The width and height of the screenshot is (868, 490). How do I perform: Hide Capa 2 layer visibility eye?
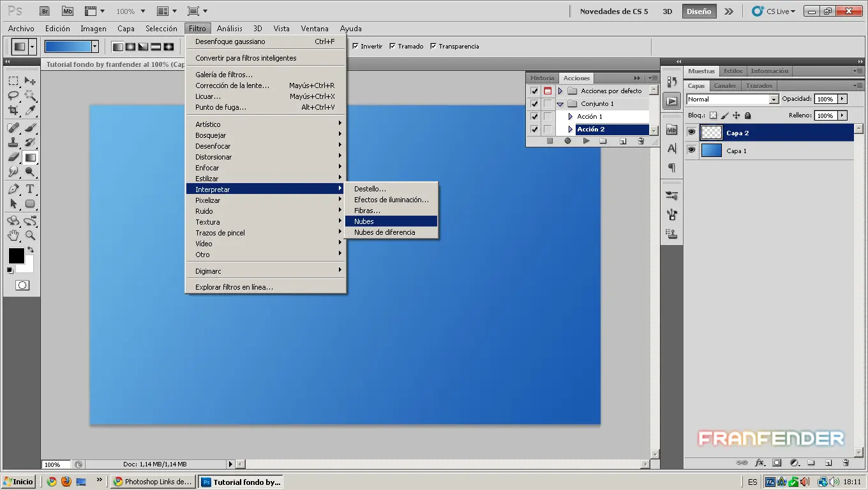point(691,132)
